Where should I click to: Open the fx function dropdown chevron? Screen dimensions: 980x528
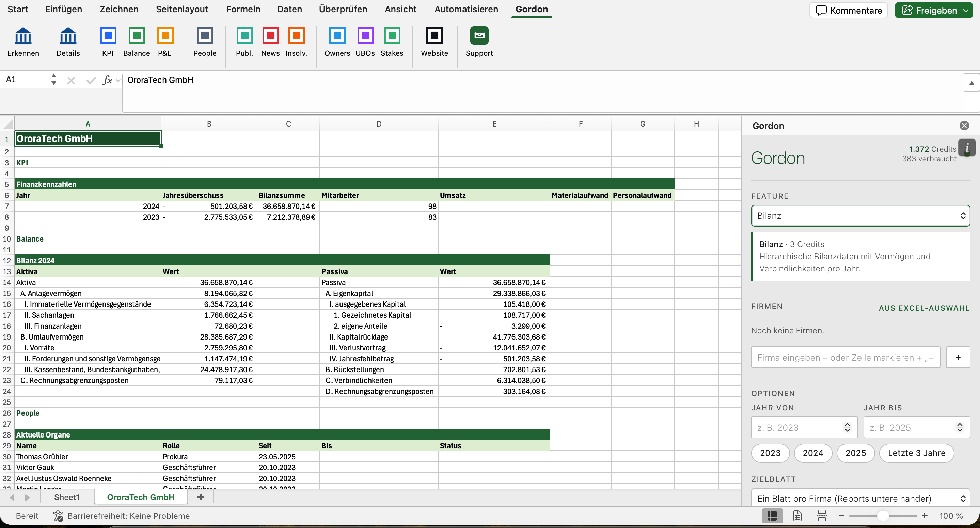118,81
